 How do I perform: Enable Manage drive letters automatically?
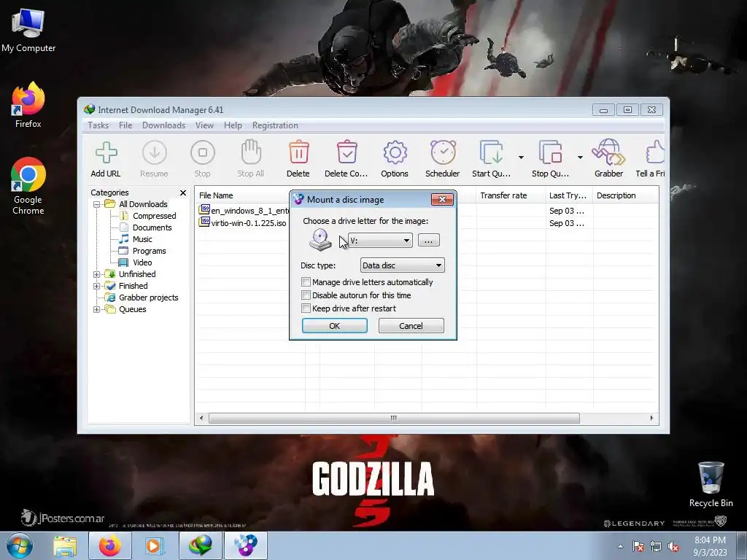tap(306, 282)
